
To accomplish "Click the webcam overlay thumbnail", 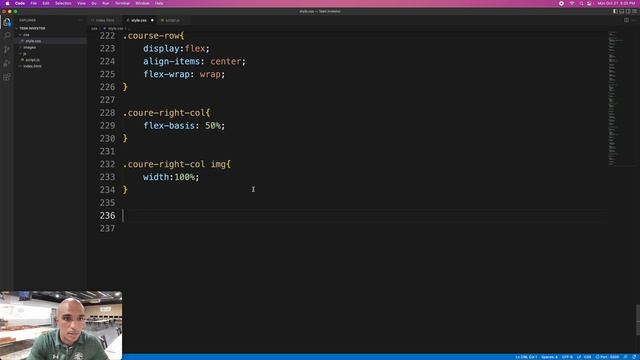I will [61, 325].
